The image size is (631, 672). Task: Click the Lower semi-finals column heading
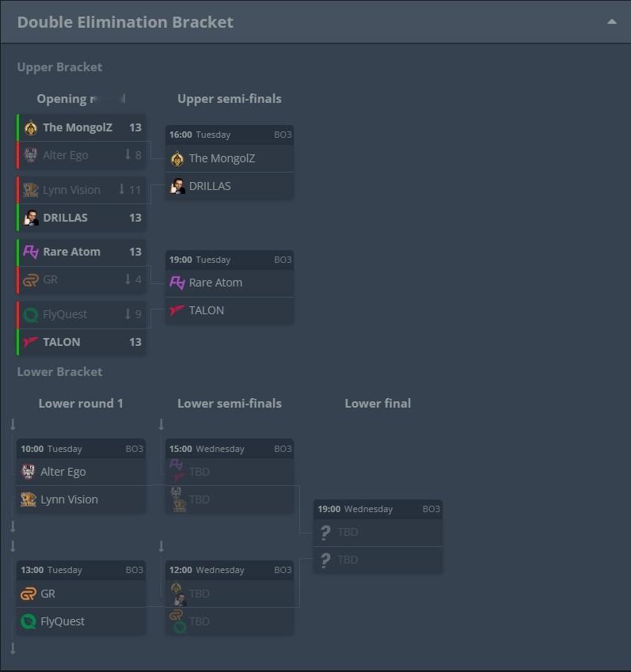[x=230, y=404]
